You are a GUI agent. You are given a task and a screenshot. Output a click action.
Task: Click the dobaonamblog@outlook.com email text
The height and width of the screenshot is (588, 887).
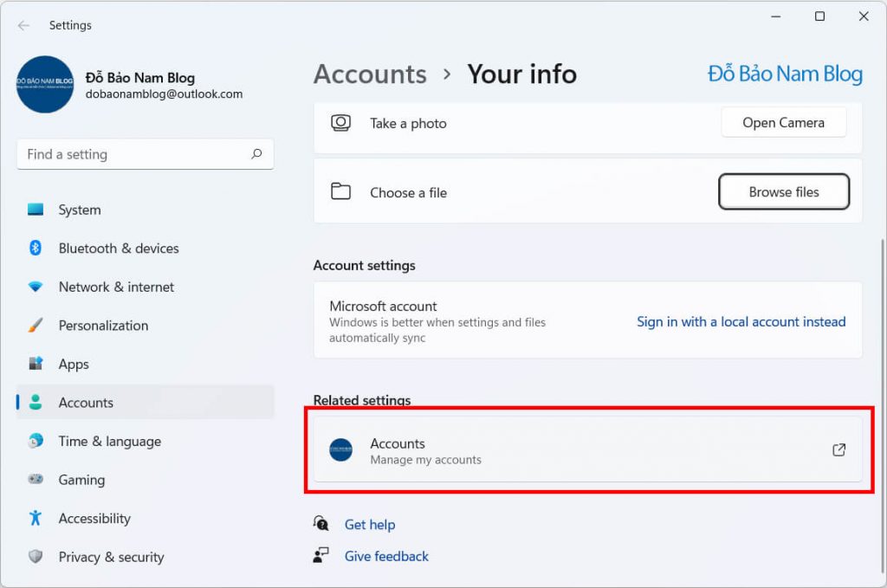tap(164, 94)
